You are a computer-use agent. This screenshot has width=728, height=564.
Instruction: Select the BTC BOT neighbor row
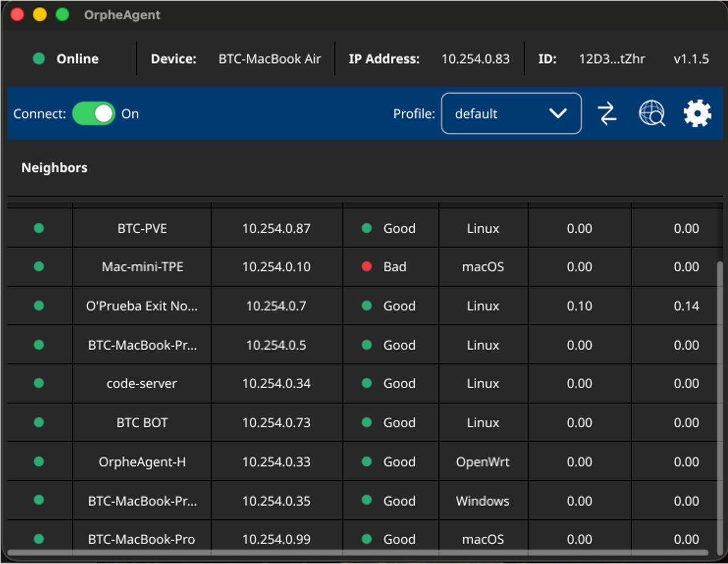pyautogui.click(x=362, y=423)
